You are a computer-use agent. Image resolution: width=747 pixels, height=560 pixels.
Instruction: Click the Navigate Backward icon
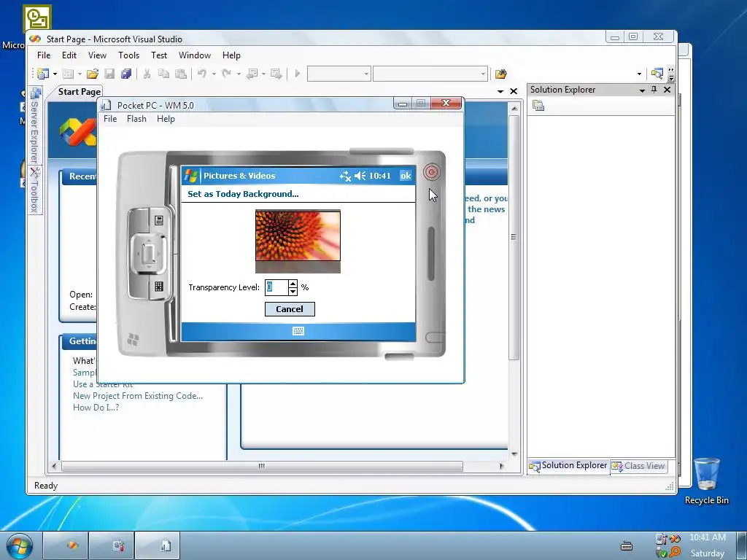pyautogui.click(x=252, y=74)
